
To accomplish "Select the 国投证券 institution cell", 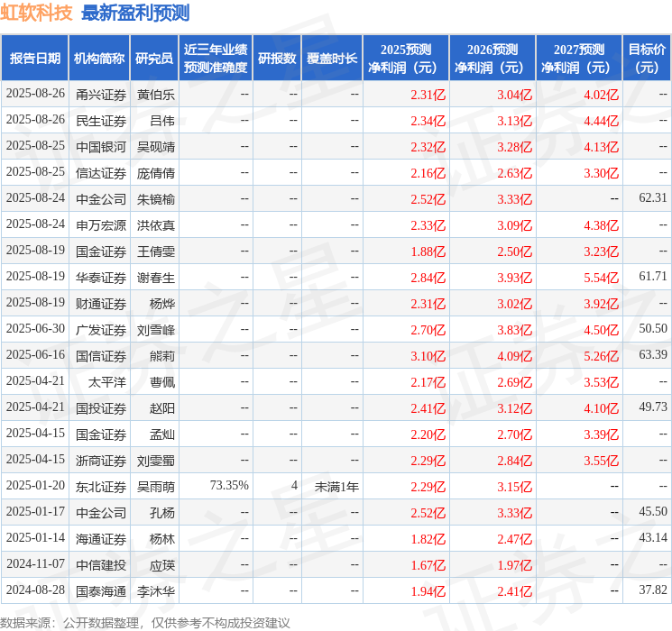I will point(101,408).
